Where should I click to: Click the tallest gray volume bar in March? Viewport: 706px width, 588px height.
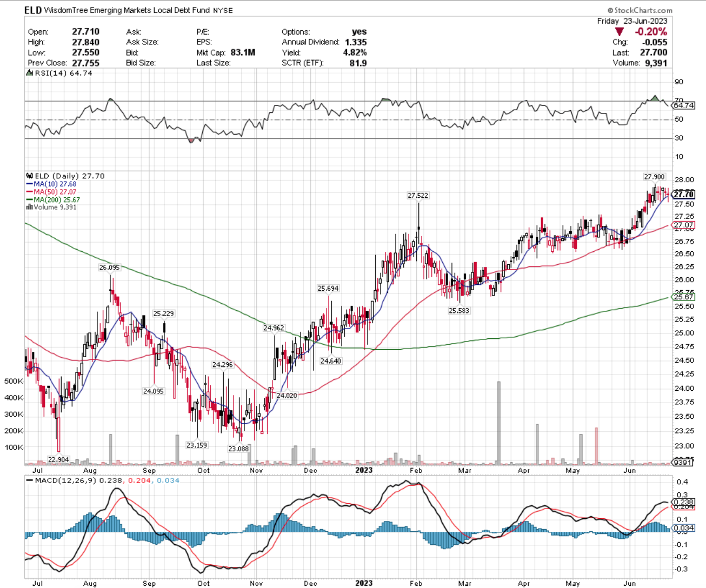[499, 423]
